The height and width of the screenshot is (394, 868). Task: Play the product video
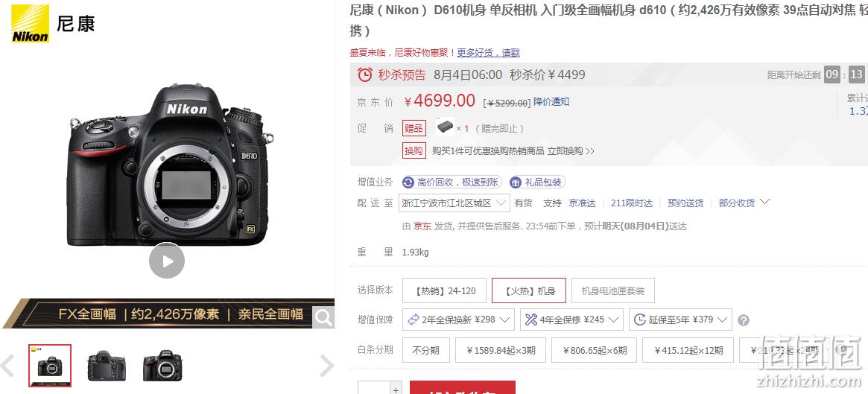[x=167, y=261]
